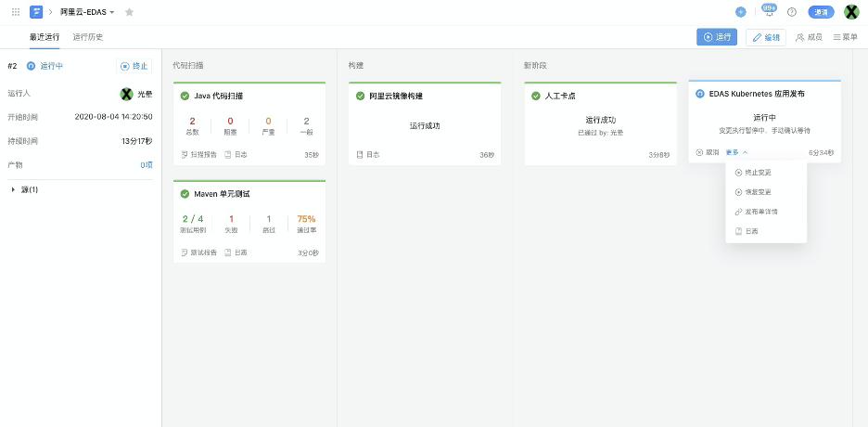
Task: Click the 2 一般 count in Java card
Action: pos(306,121)
